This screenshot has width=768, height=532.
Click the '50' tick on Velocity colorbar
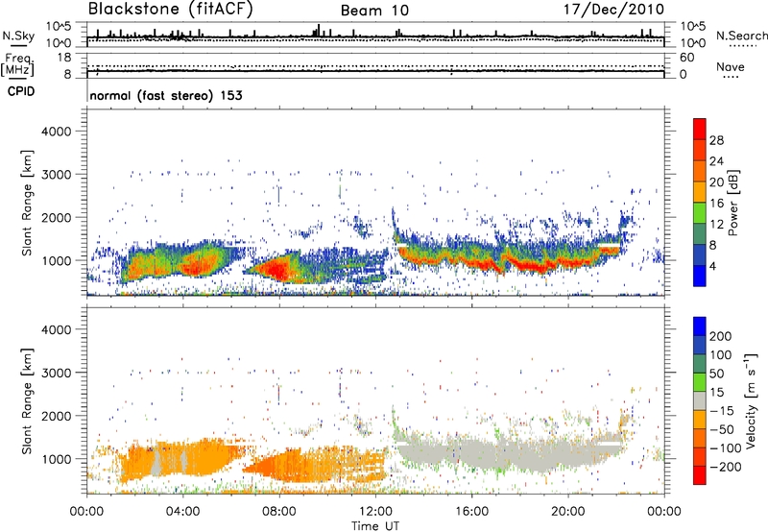click(716, 374)
